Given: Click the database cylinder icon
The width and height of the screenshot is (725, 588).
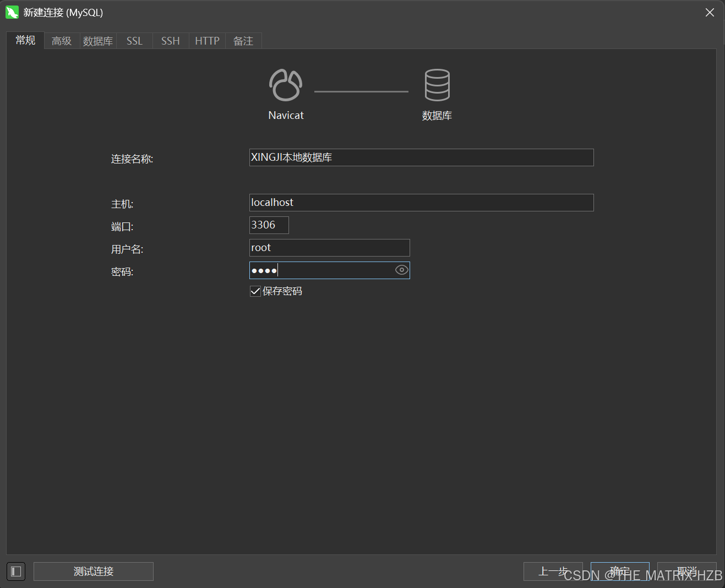Looking at the screenshot, I should [437, 85].
